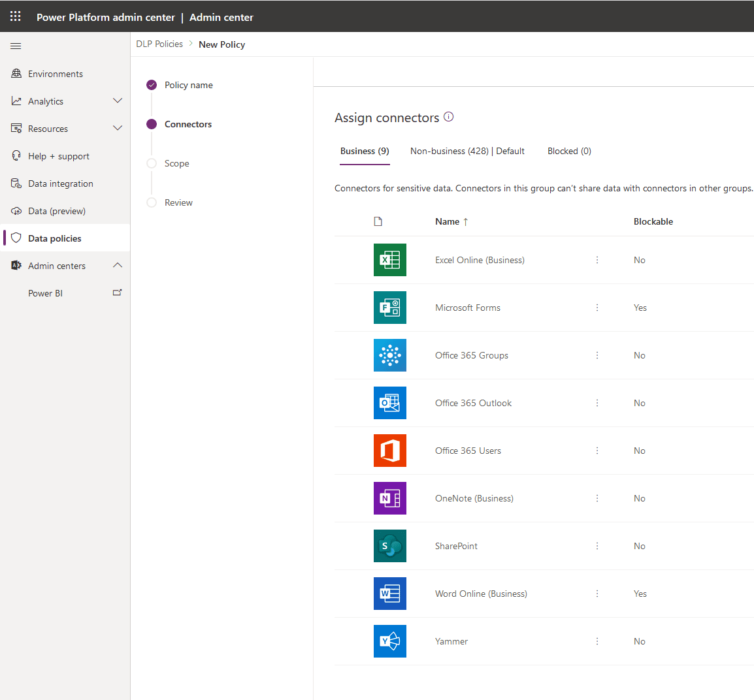Click the Excel Online (Business) connector icon
754x700 pixels.
pyautogui.click(x=390, y=260)
